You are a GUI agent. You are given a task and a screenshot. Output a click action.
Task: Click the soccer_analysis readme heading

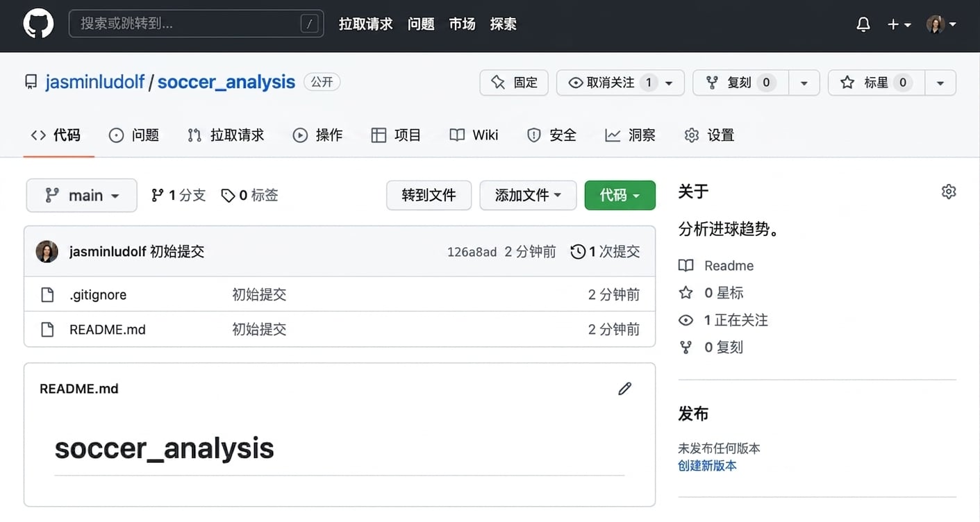tap(164, 448)
